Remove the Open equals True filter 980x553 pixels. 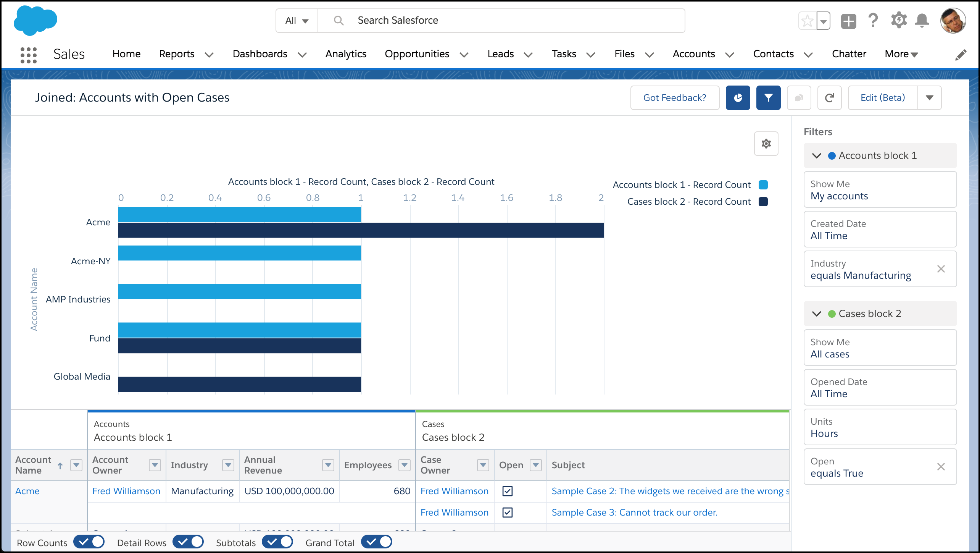pyautogui.click(x=941, y=467)
